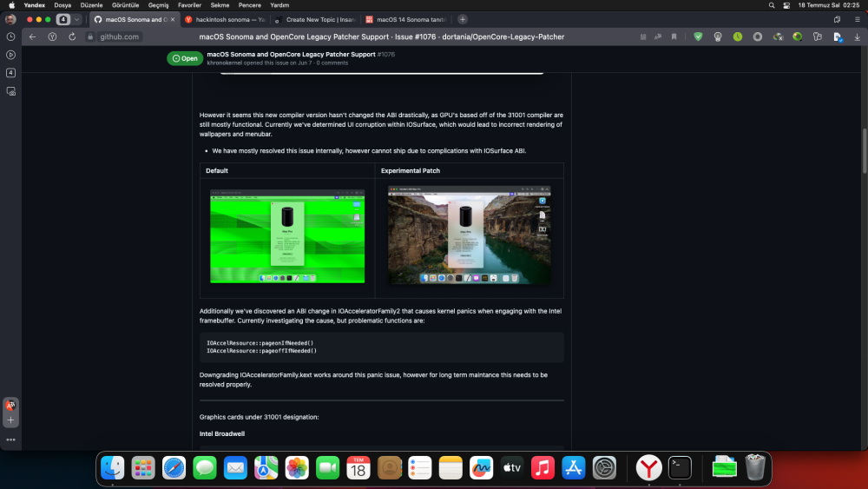Click the "Intel Broadwell" heading text

[x=222, y=433]
